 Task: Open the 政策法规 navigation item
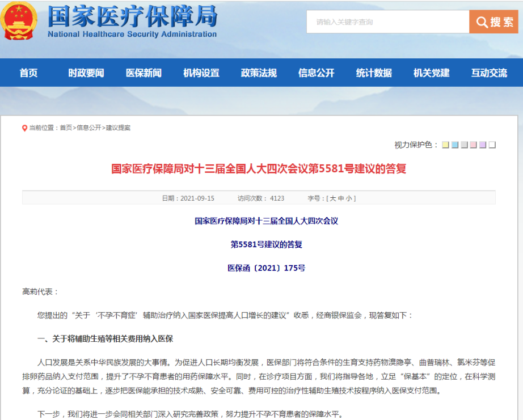[x=259, y=73]
